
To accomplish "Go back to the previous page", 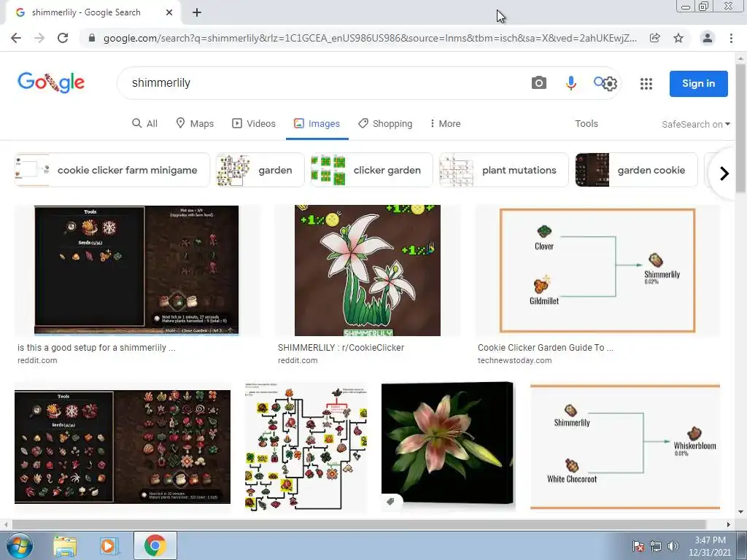I will [16, 38].
